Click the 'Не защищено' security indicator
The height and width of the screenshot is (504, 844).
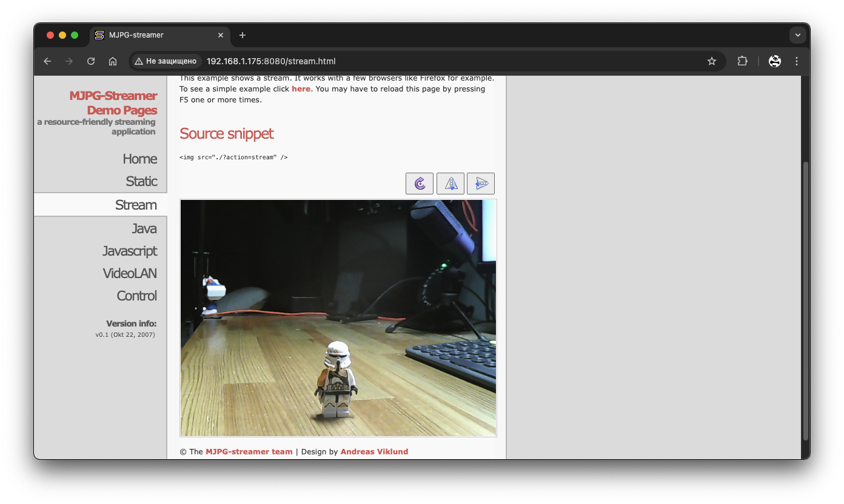pyautogui.click(x=166, y=61)
